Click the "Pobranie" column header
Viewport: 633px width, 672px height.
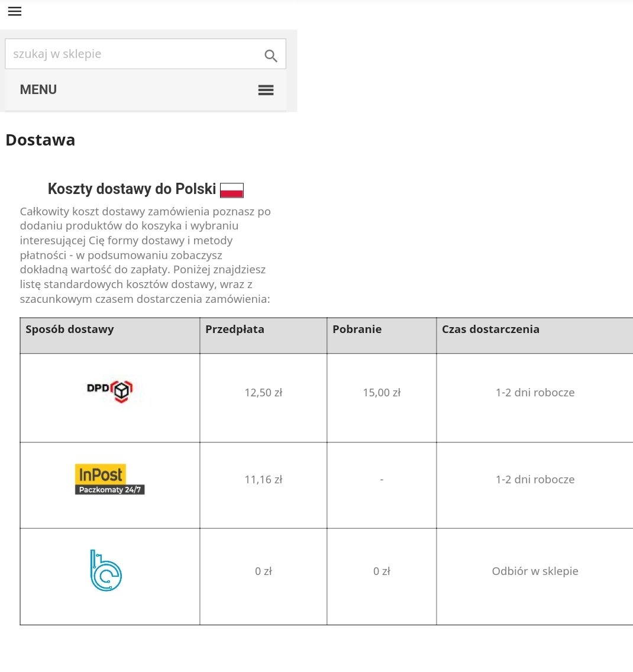pyautogui.click(x=357, y=329)
